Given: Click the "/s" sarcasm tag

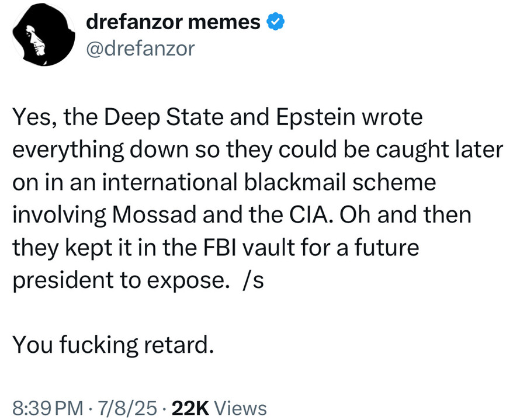Looking at the screenshot, I should (x=255, y=280).
